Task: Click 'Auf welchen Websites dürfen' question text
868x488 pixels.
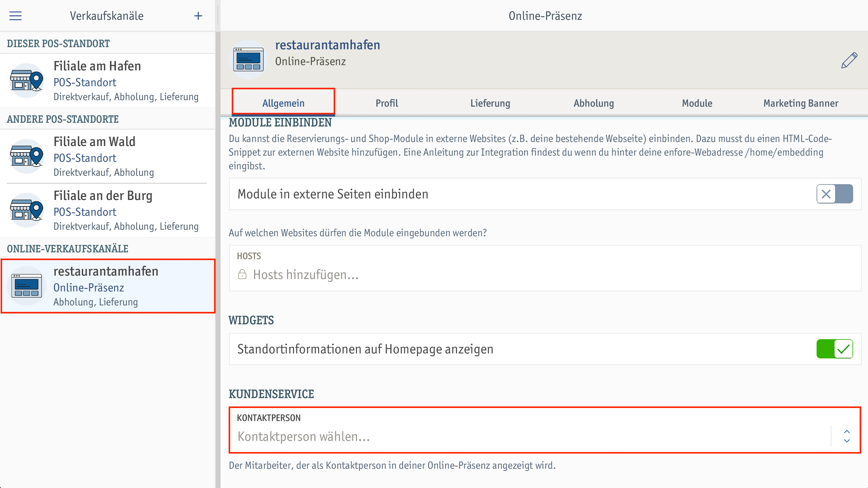Action: pos(358,233)
